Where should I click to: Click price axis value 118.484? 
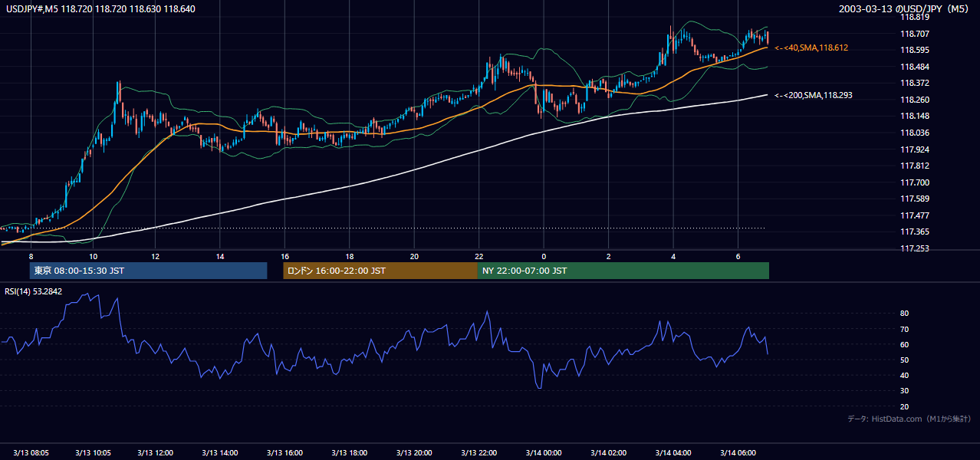click(x=913, y=67)
